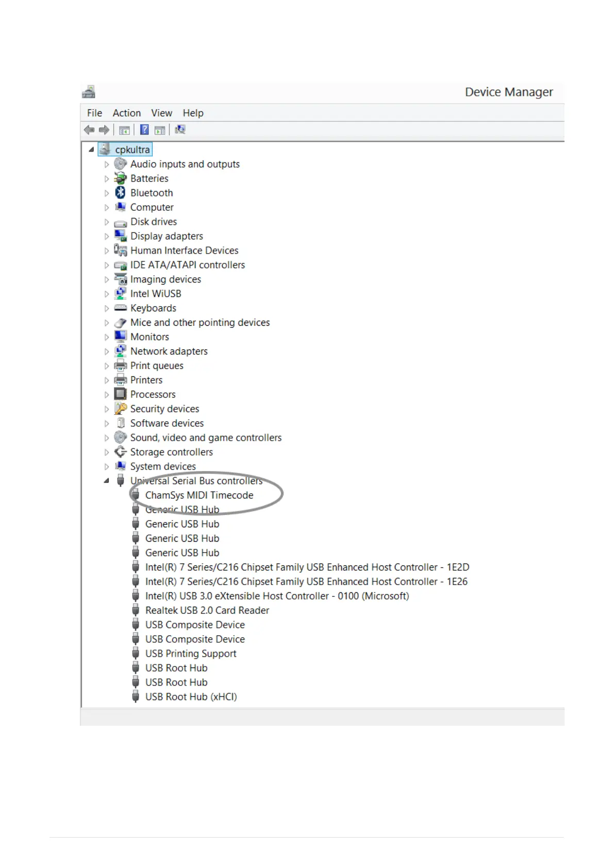Screen dimensions: 614x868
Task: Open the Action menu
Action: [x=126, y=113]
